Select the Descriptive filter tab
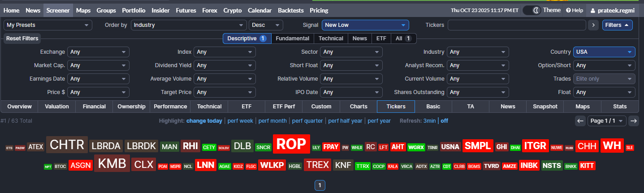The height and width of the screenshot is (193, 644). 247,39
